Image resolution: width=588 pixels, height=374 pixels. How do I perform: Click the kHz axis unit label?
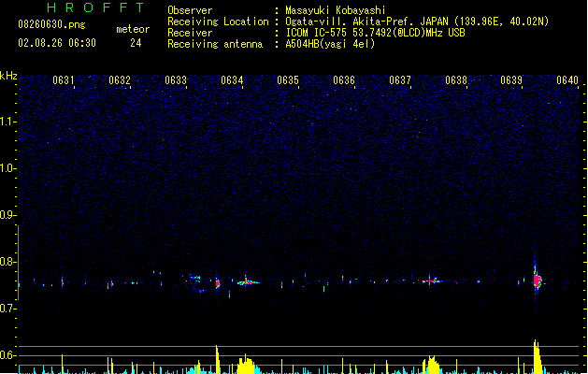tap(8, 76)
